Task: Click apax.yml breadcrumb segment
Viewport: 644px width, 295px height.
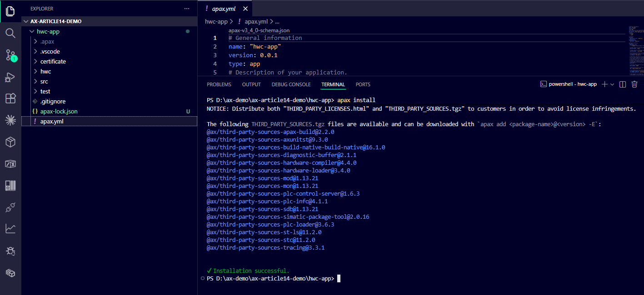Action: [x=257, y=21]
